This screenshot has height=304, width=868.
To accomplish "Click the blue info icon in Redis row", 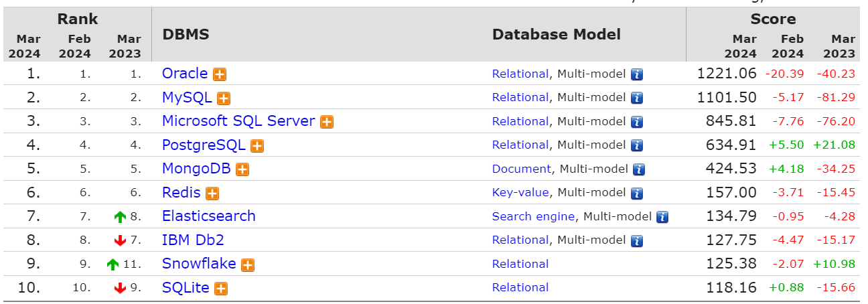I will [637, 194].
